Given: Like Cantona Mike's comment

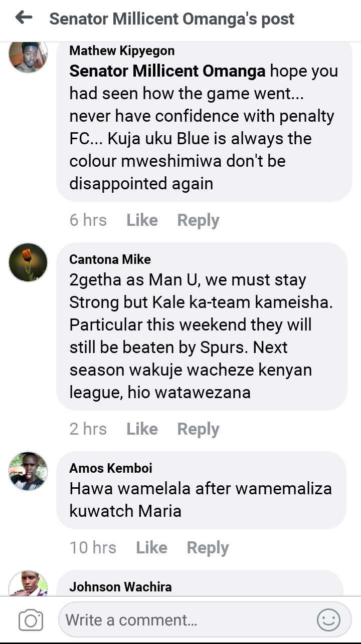Looking at the screenshot, I should [142, 429].
